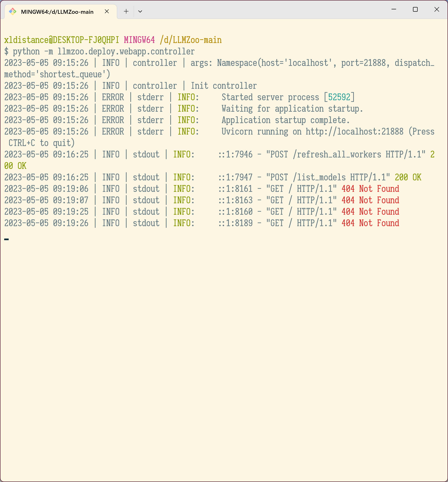This screenshot has width=448, height=482.
Task: Click 'CTRL+C to quit)' text
Action: point(41,143)
